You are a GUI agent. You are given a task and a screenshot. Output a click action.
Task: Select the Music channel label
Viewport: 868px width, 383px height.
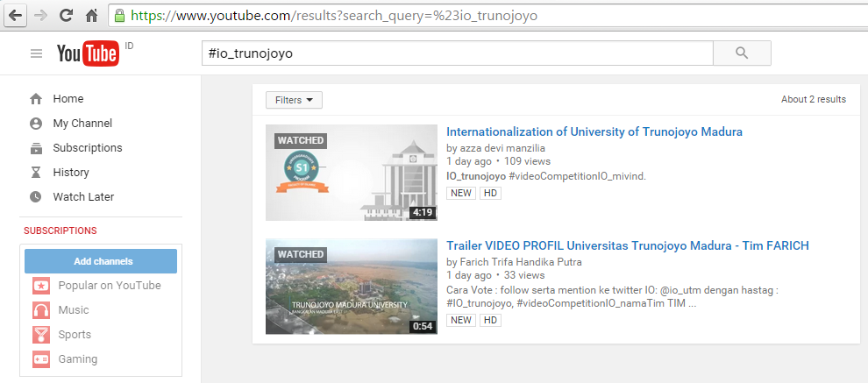pyautogui.click(x=74, y=310)
